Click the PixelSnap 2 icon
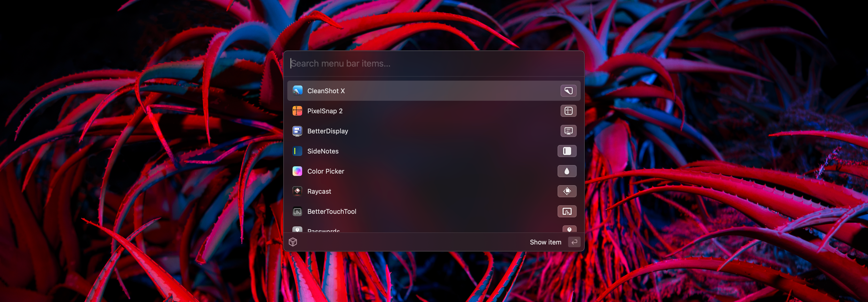This screenshot has width=868, height=302. (297, 111)
